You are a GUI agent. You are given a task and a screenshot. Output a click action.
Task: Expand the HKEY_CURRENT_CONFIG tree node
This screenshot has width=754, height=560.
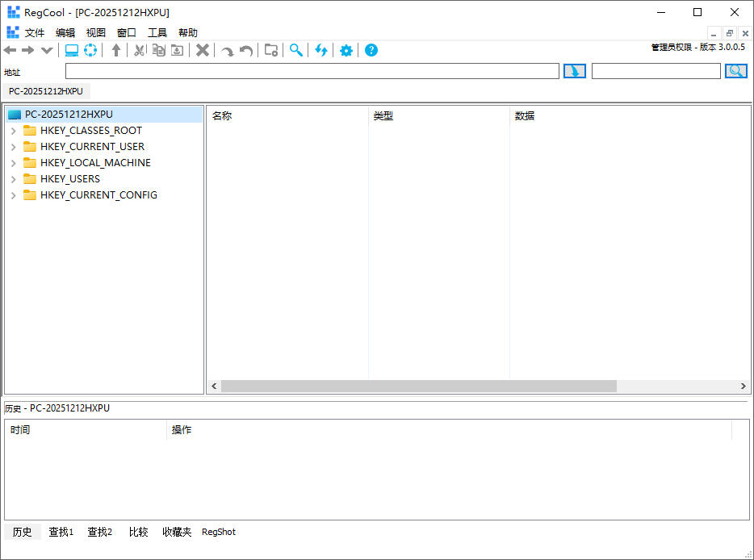point(14,195)
